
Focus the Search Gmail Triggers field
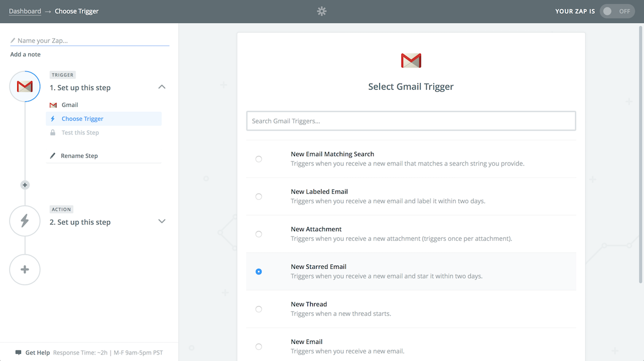pos(411,121)
